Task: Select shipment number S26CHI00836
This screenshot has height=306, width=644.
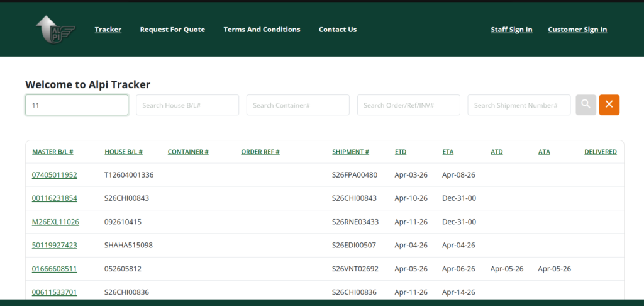Action: click(355, 292)
